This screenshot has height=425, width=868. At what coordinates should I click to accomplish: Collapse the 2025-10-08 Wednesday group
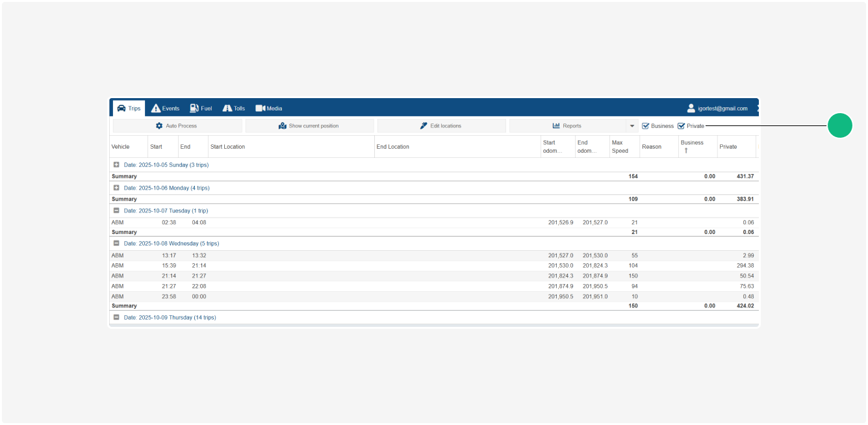point(116,244)
